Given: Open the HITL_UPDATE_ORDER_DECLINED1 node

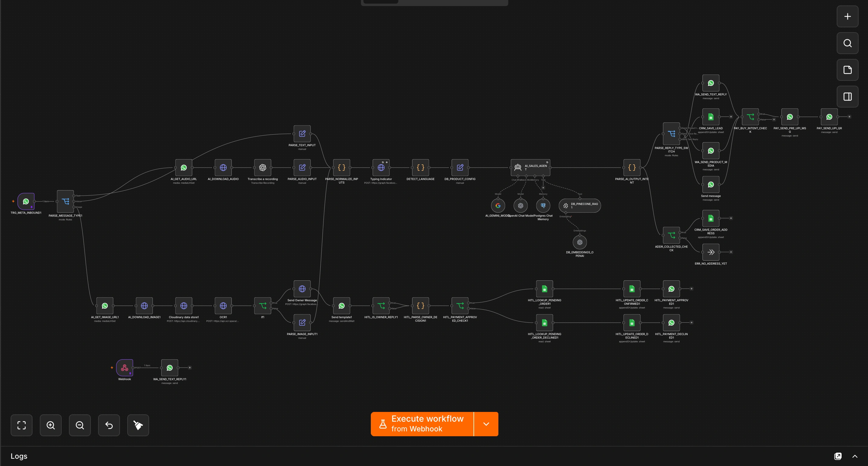Looking at the screenshot, I should 632,323.
